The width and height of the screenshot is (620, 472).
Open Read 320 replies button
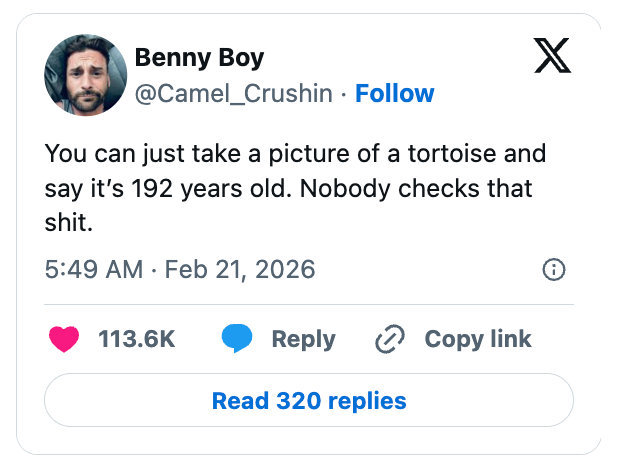pos(309,401)
